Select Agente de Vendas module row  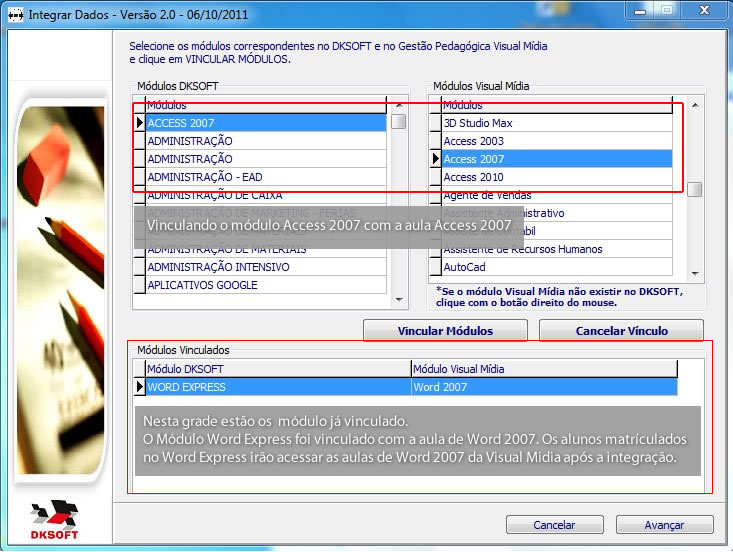(x=557, y=195)
